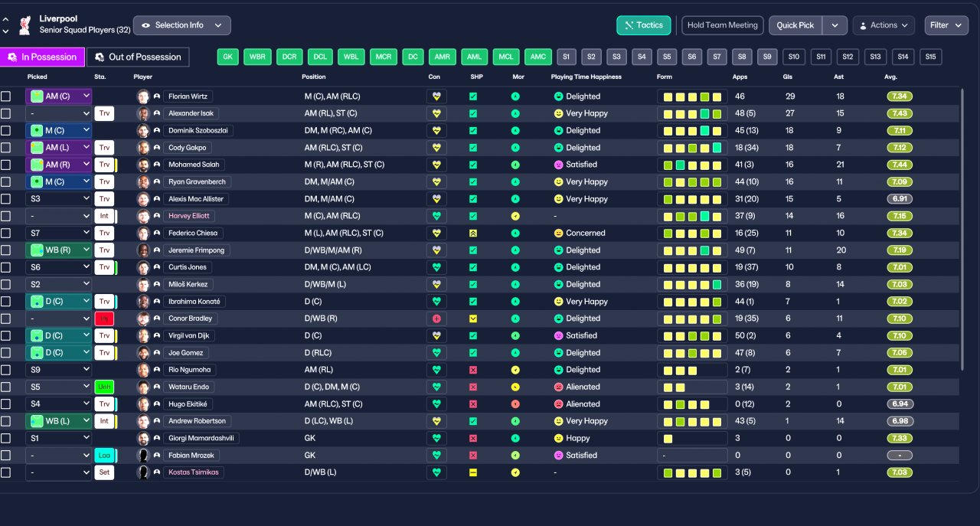
Task: Tick the checkbox for Virgil van Dijk
Action: 6,335
